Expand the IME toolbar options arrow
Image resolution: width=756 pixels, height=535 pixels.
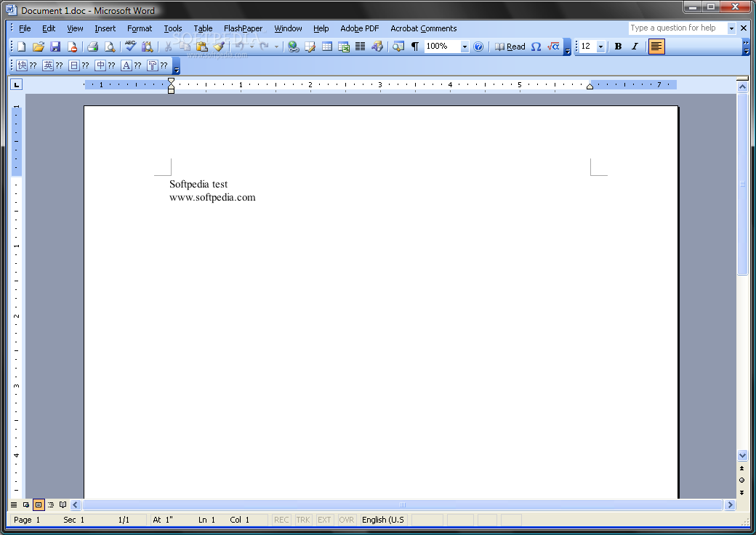tap(177, 65)
